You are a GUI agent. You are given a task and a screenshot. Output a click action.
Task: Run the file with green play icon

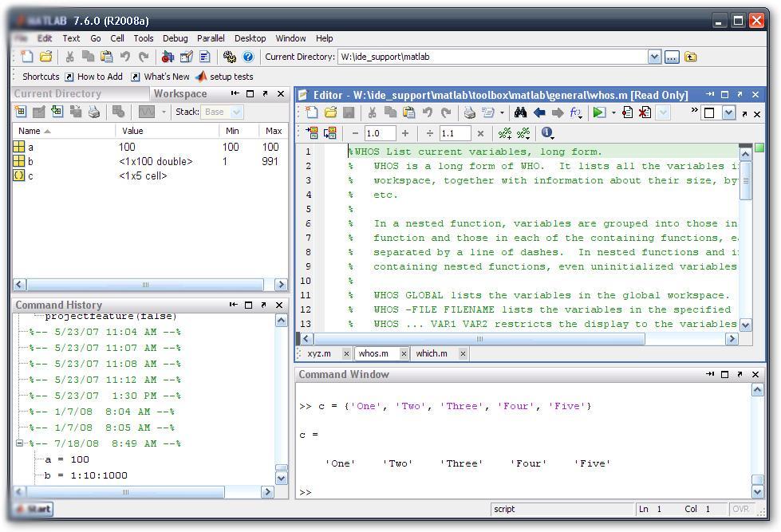599,112
